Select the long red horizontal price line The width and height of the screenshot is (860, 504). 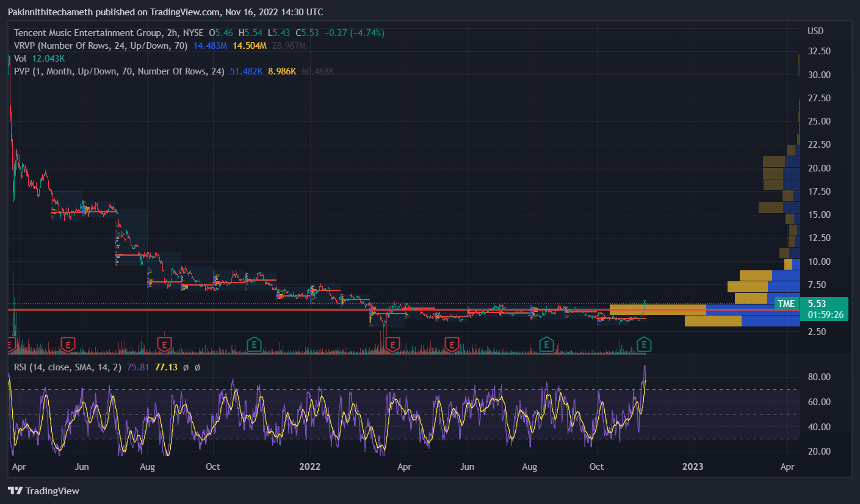[x=404, y=310]
